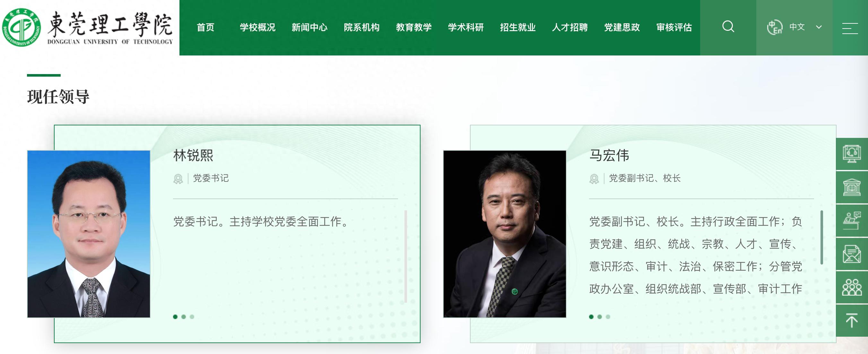Go to 首页 in the navigation bar
Screen dimensions: 868x354
(x=205, y=27)
